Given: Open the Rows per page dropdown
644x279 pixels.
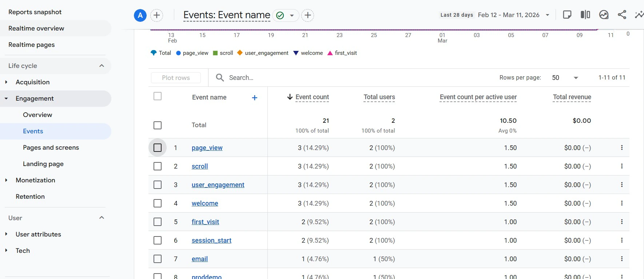Looking at the screenshot, I should coord(565,78).
